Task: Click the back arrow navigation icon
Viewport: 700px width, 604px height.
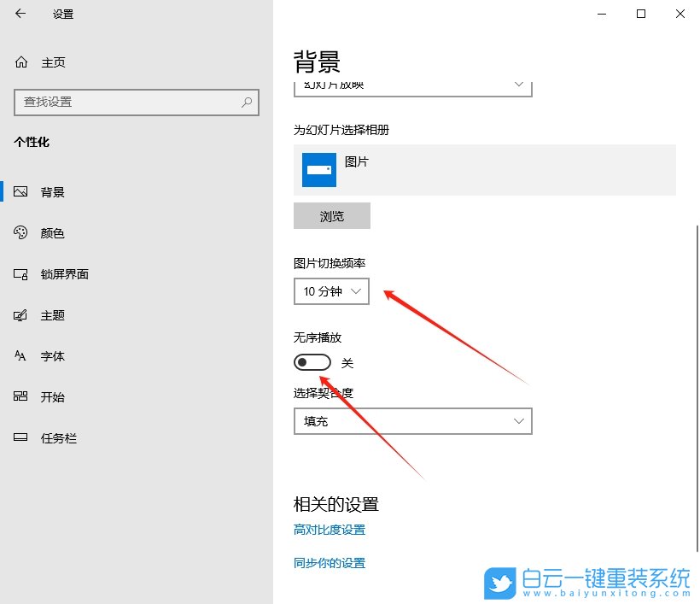Action: pyautogui.click(x=20, y=14)
